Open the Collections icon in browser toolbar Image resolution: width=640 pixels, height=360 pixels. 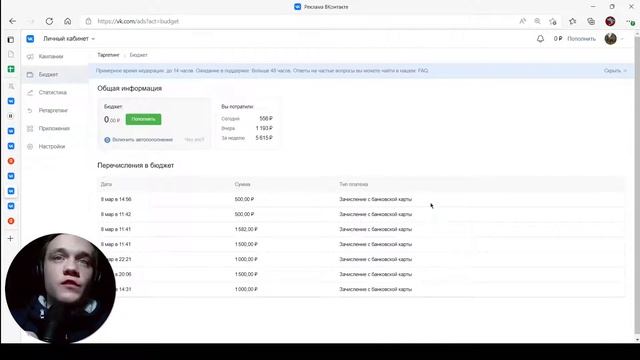pyautogui.click(x=591, y=21)
